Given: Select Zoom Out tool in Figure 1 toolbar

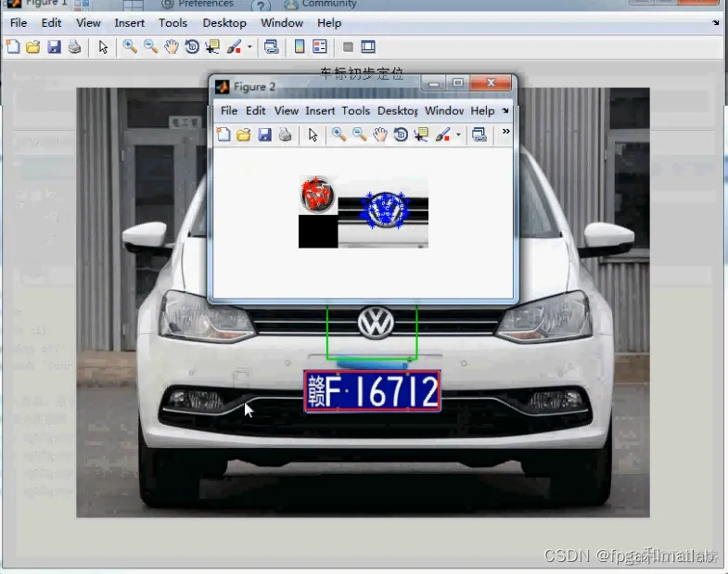Looking at the screenshot, I should [150, 47].
